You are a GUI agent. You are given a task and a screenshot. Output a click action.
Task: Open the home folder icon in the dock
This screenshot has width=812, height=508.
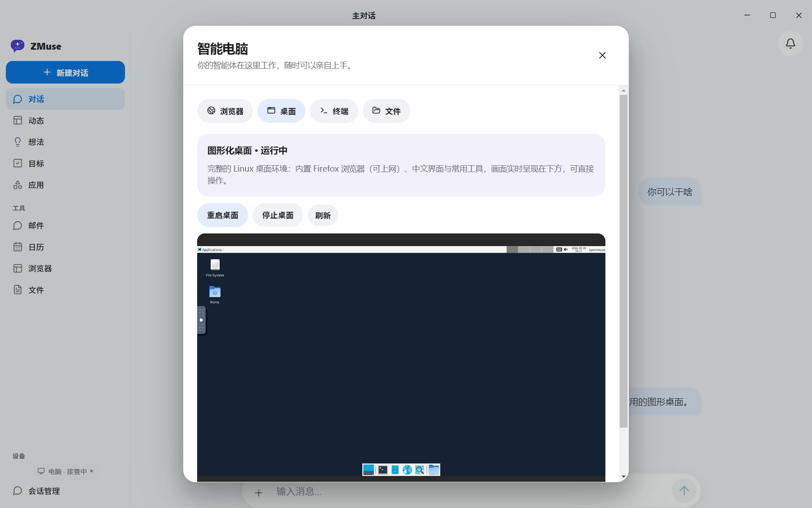pos(434,470)
